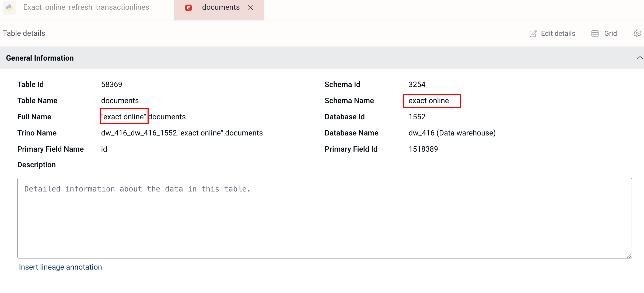Viewport: 644px width, 293px height.
Task: Click Database Id value 1552
Action: [417, 117]
